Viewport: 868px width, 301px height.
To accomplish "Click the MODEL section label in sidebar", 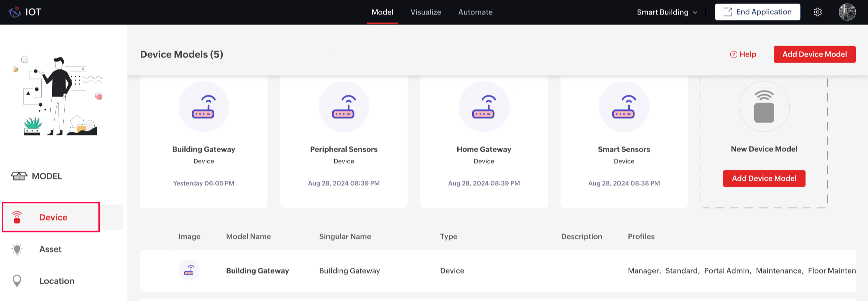I will (x=47, y=176).
